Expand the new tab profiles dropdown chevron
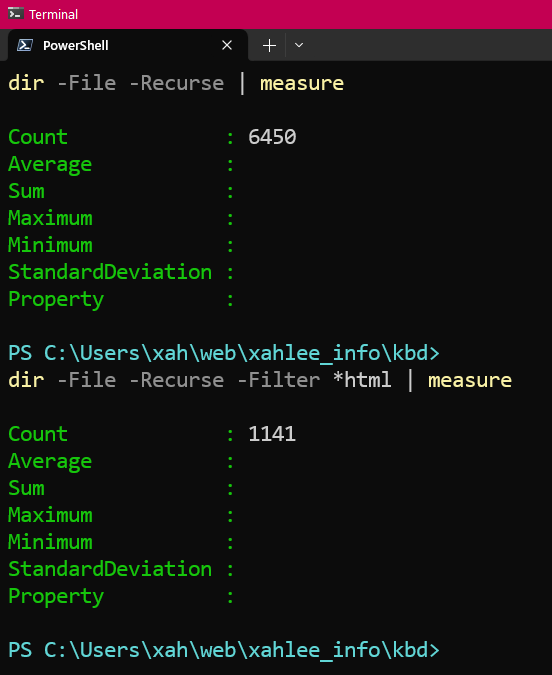This screenshot has width=552, height=675. pos(299,45)
